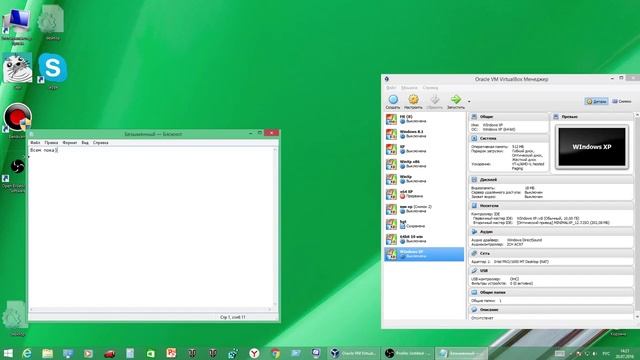Image resolution: width=640 pixels, height=360 pixels.
Task: Click the USB section header
Action: tap(551, 271)
